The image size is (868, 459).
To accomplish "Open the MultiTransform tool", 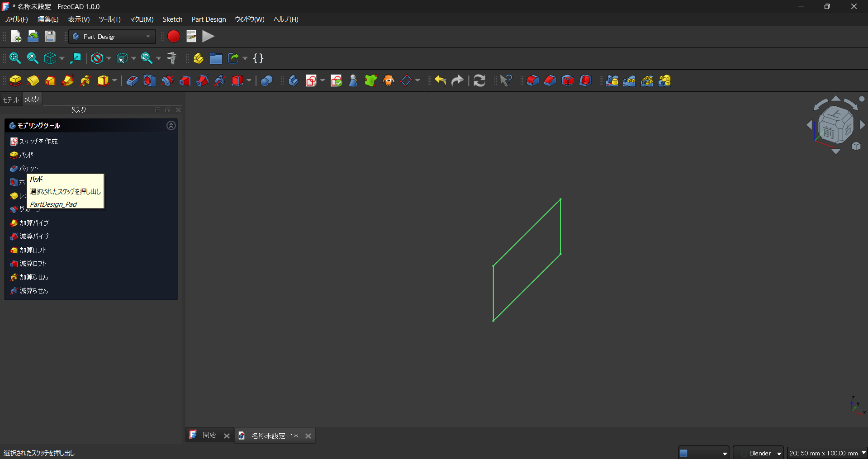I will point(664,80).
